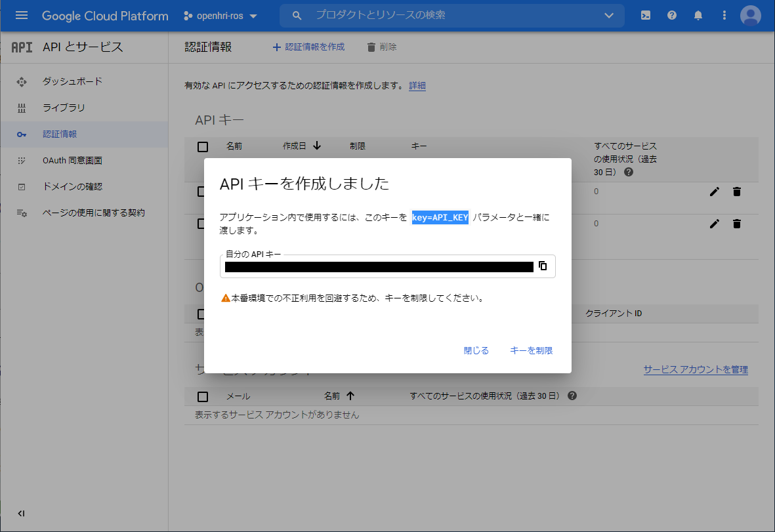The width and height of the screenshot is (775, 532).
Task: Toggle the select-all checkbox in API キー table
Action: (203, 147)
